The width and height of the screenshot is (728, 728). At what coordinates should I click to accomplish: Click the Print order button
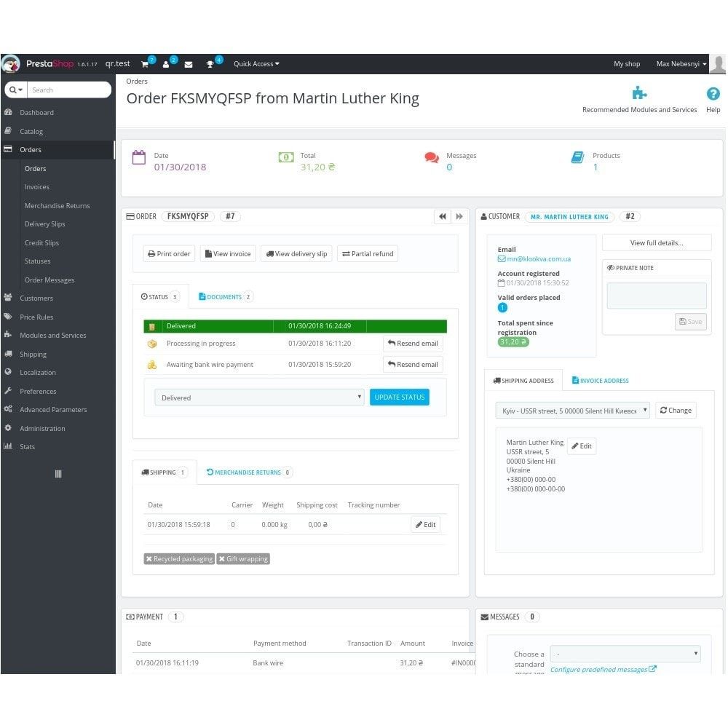(169, 254)
